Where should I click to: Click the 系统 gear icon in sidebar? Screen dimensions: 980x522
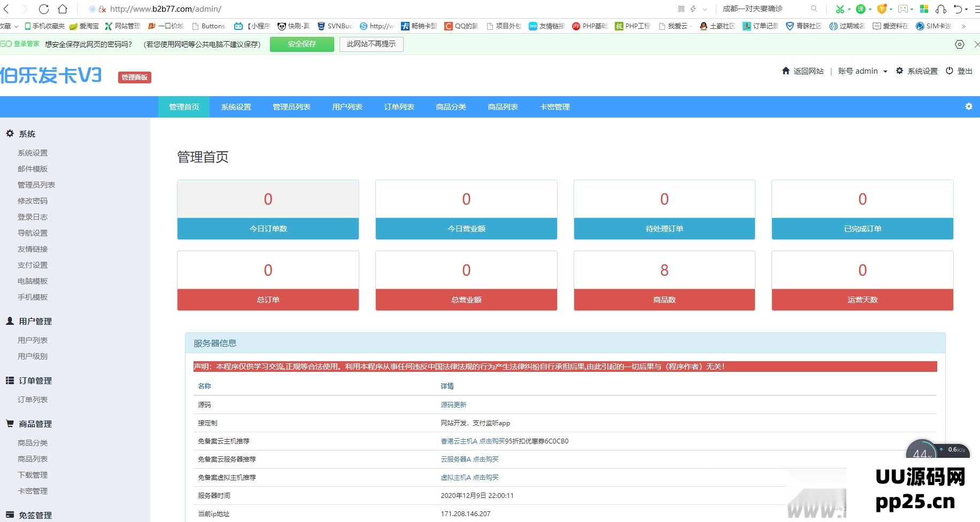[x=9, y=134]
